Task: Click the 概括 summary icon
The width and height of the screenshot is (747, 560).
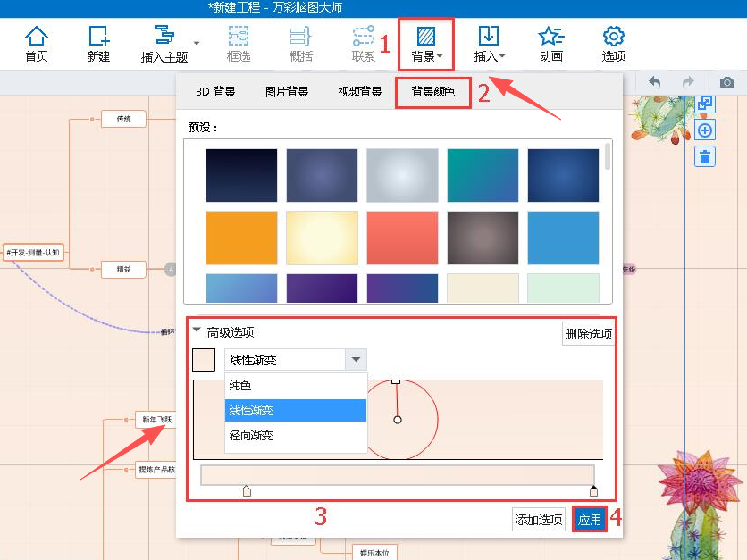Action: coord(300,44)
